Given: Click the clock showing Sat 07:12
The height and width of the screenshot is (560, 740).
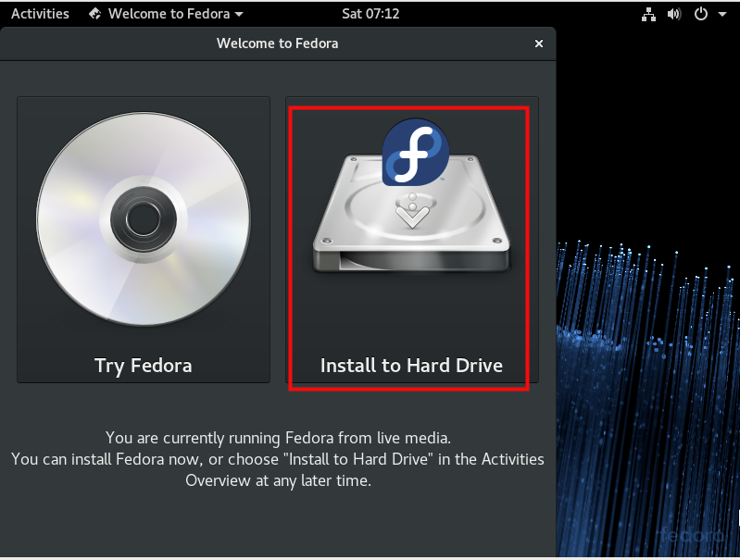Looking at the screenshot, I should (x=370, y=14).
